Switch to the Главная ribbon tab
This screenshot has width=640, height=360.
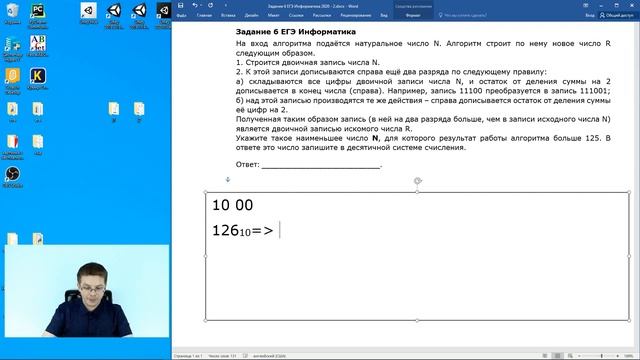tap(204, 16)
